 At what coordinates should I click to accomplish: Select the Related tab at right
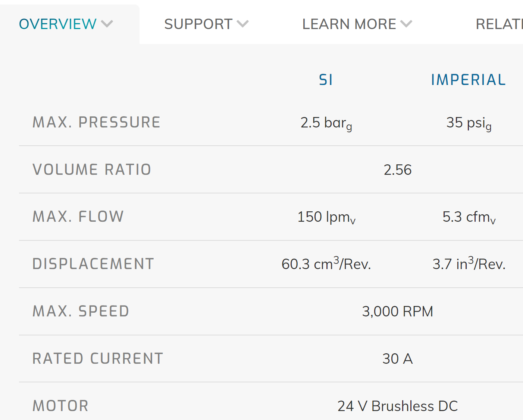coord(499,24)
